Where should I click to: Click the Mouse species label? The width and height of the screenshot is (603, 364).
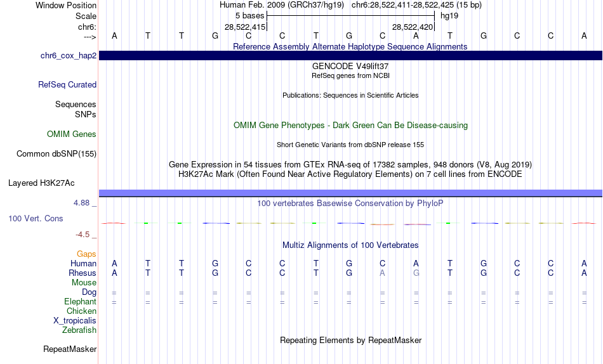tap(84, 283)
